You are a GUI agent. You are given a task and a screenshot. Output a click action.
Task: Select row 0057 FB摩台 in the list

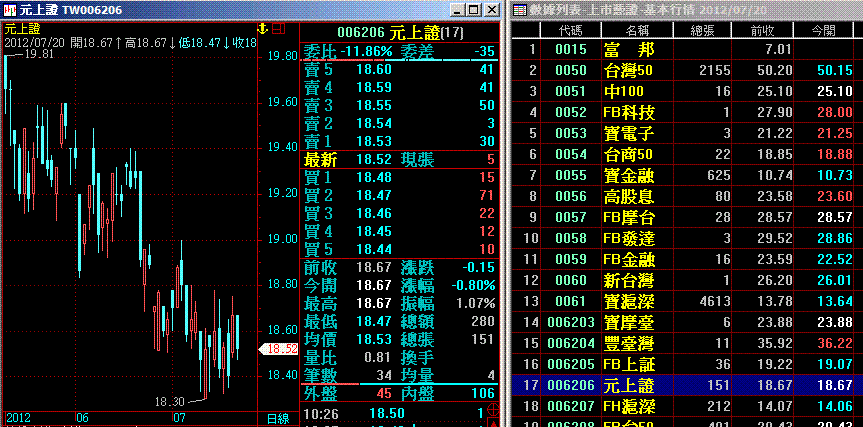(687, 217)
